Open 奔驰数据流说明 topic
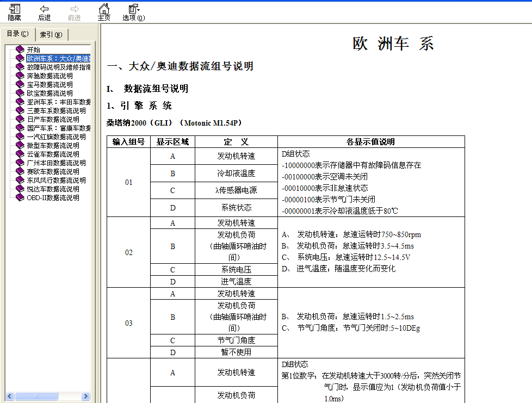Viewport: 532px width, 403px height. click(50, 76)
